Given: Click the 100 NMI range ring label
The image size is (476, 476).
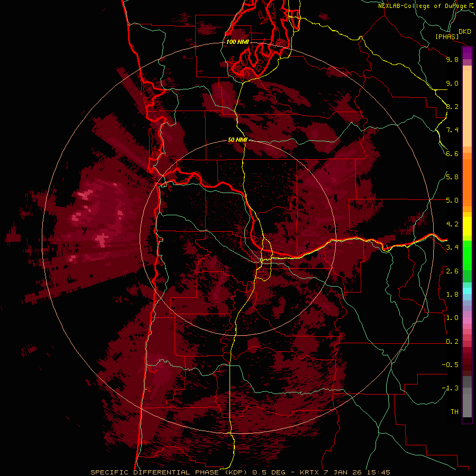Looking at the screenshot, I should pyautogui.click(x=237, y=42).
